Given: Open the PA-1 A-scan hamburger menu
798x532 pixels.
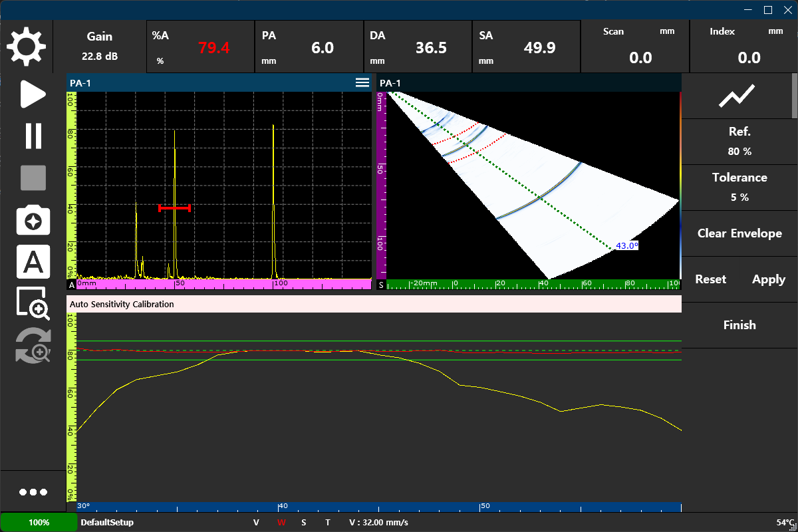Looking at the screenshot, I should pyautogui.click(x=362, y=82).
